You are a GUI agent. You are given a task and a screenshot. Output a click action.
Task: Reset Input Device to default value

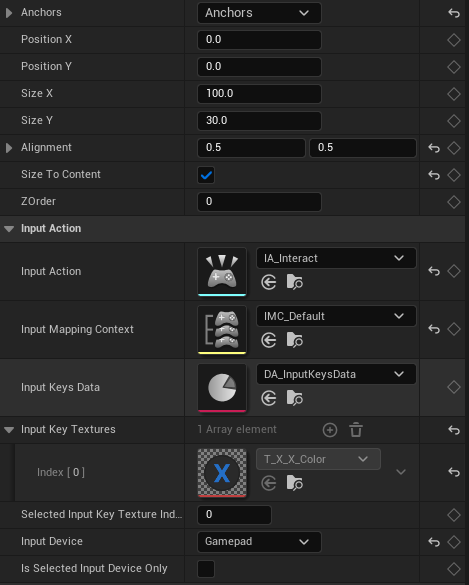434,542
